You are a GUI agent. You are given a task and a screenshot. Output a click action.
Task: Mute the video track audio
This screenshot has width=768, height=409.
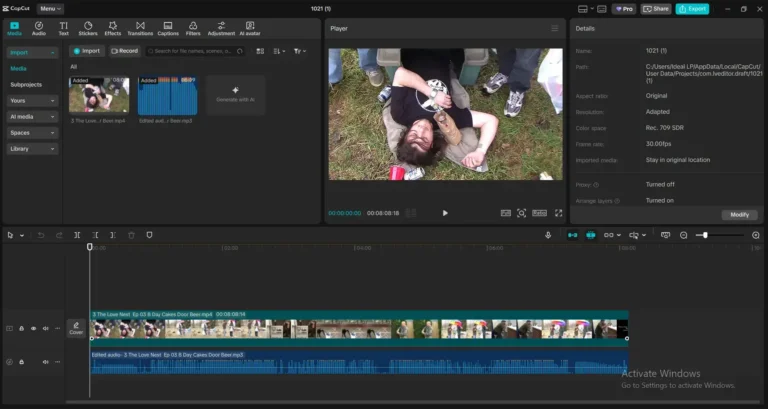[46, 328]
